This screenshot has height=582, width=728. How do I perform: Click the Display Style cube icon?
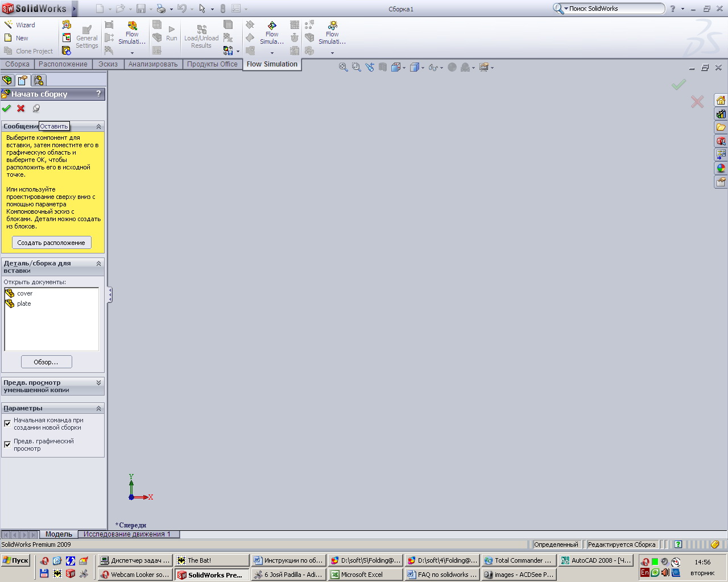pyautogui.click(x=415, y=67)
